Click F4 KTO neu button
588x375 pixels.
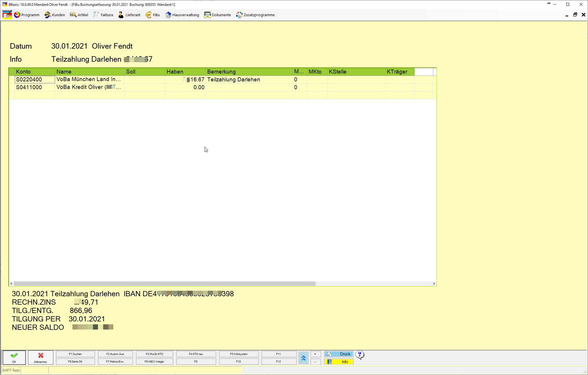pos(196,354)
